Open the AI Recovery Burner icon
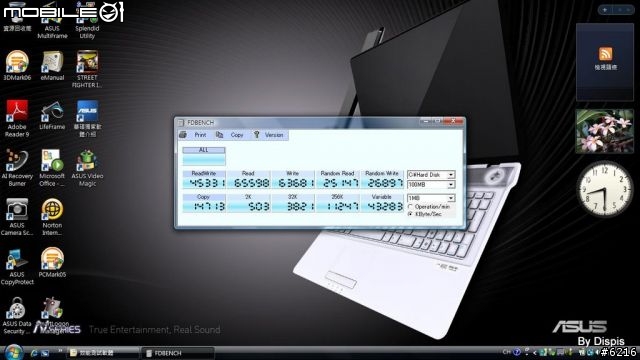This screenshot has height=360, width=640. pos(17,168)
